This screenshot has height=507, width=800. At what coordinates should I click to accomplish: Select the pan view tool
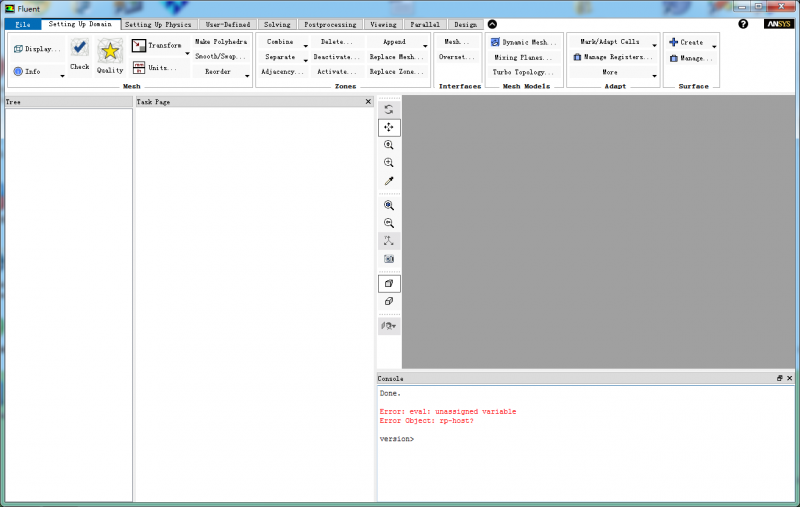389,127
